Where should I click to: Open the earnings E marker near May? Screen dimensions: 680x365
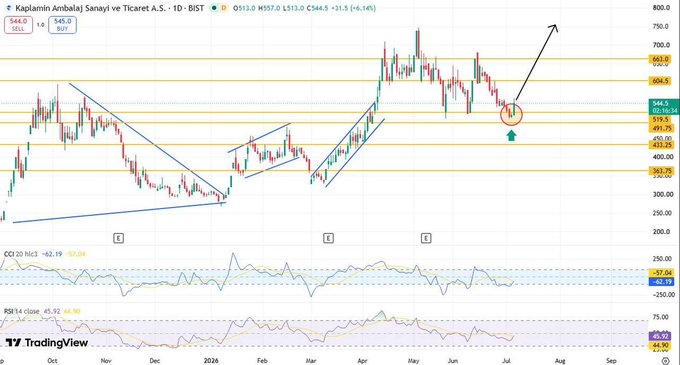point(426,238)
